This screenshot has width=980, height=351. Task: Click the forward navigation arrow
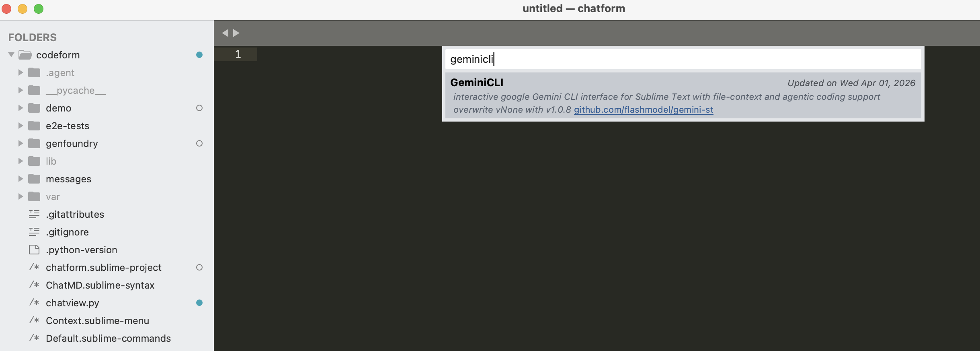point(236,33)
